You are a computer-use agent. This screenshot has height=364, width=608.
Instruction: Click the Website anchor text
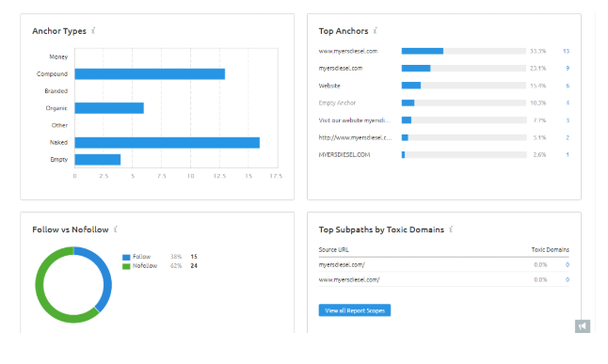pyautogui.click(x=329, y=86)
